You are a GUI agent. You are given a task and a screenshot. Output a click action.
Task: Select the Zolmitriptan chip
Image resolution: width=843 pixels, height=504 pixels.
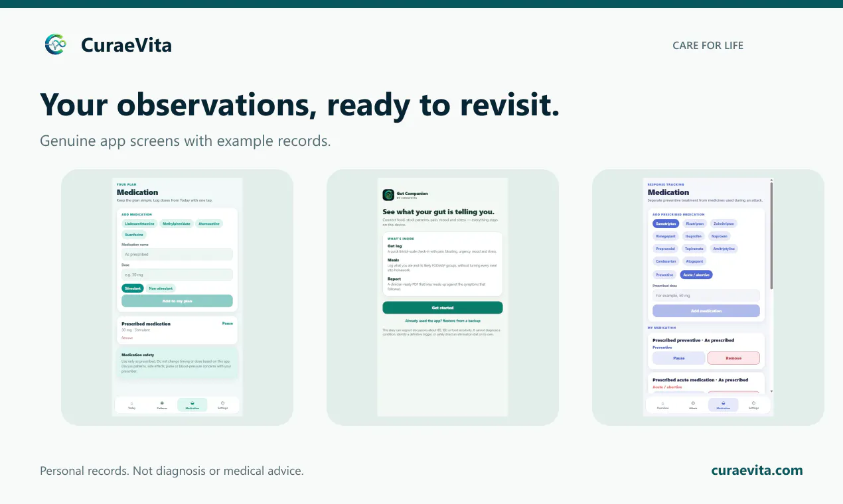tap(724, 223)
